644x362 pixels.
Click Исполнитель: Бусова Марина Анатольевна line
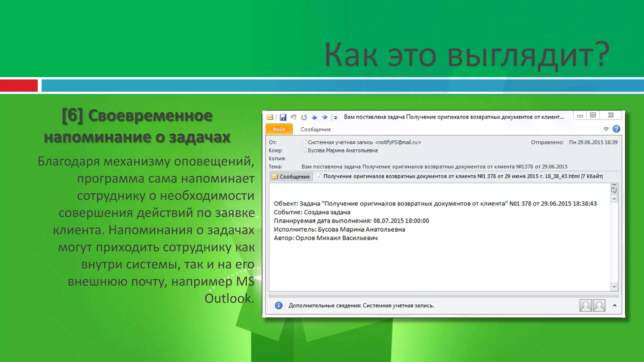[x=339, y=230]
